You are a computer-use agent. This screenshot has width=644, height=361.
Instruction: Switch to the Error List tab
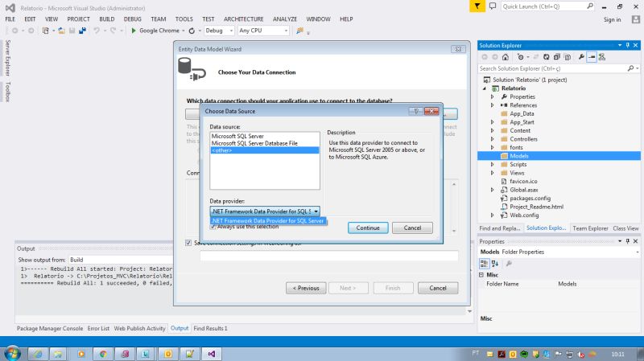point(98,329)
